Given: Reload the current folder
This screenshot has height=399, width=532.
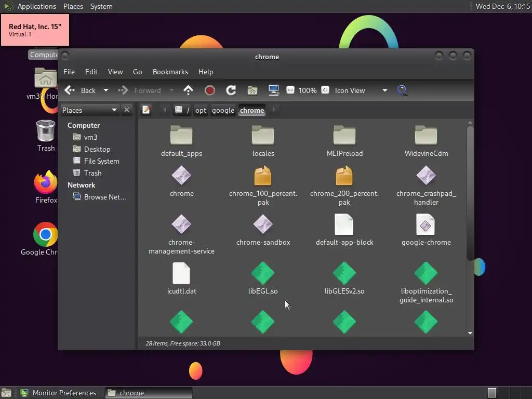Looking at the screenshot, I should tap(231, 90).
